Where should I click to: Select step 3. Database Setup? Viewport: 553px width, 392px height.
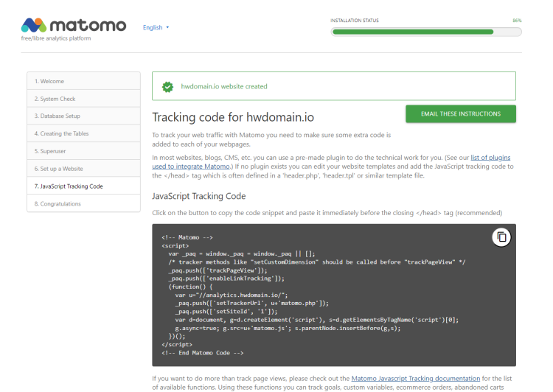(83, 116)
